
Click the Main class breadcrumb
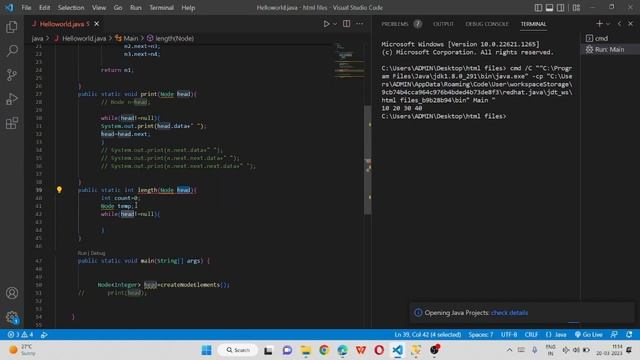click(x=127, y=38)
